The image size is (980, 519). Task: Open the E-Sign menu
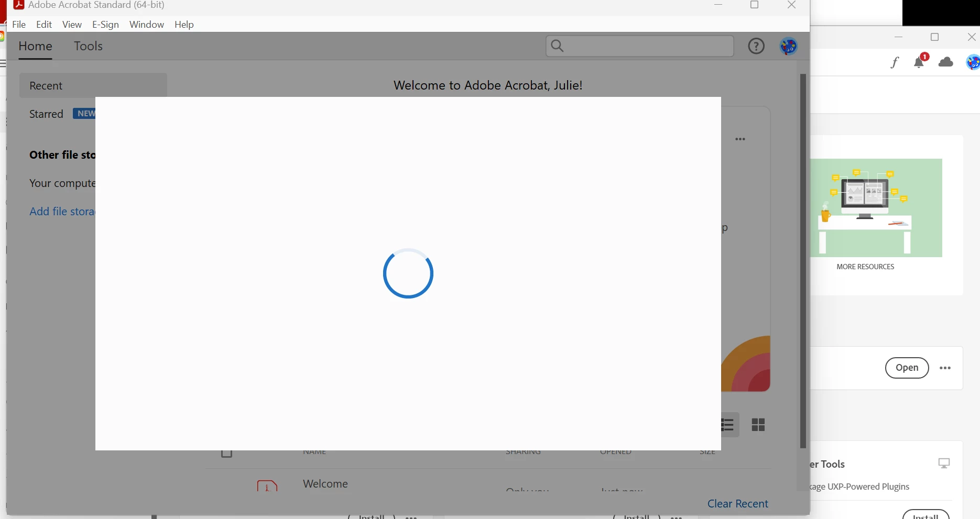105,25
